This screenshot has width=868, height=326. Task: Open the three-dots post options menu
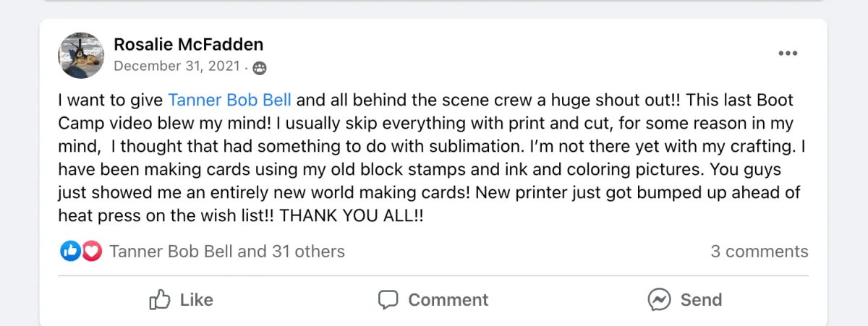click(788, 53)
